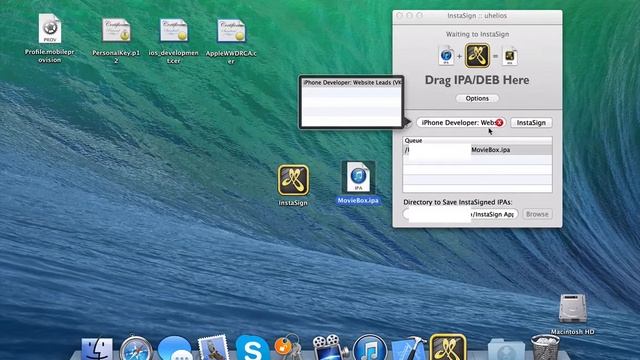Click the Browse button
This screenshot has width=640, height=360.
pos(537,214)
